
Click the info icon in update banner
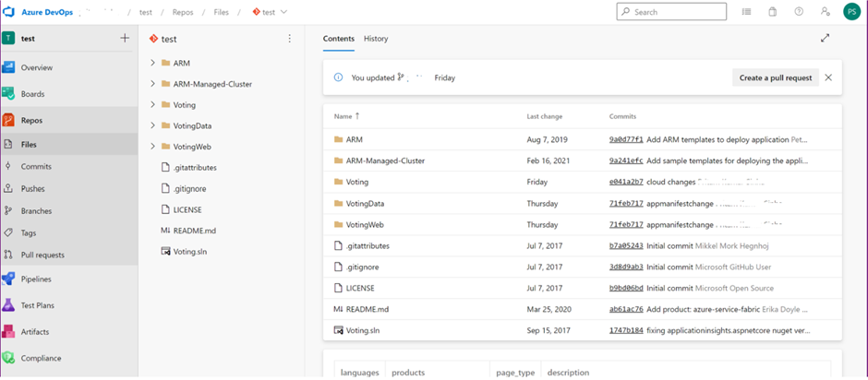(338, 77)
